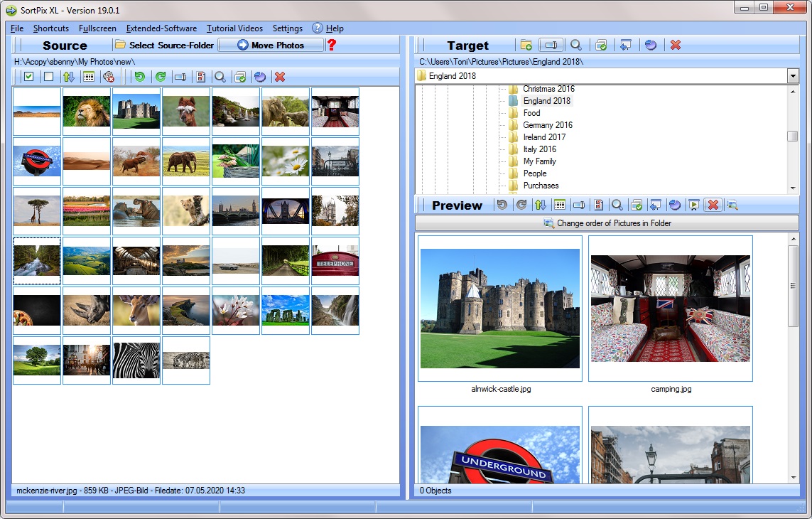Select the My Family folder

539,161
